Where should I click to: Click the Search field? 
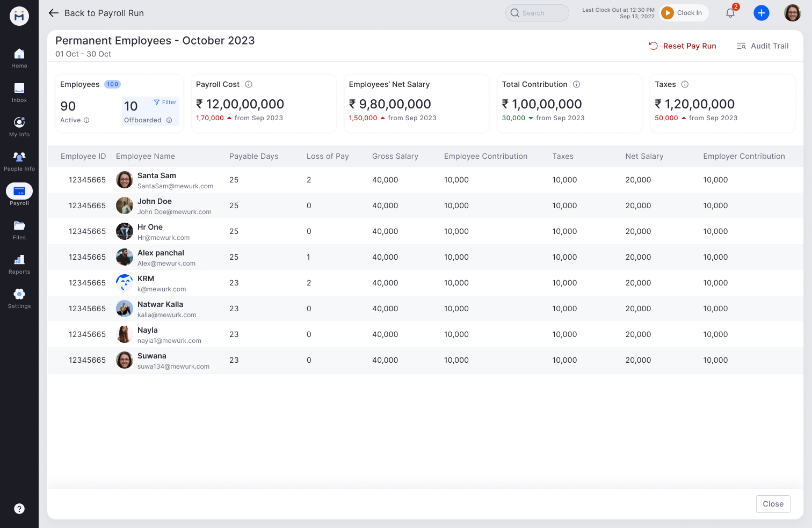[537, 12]
